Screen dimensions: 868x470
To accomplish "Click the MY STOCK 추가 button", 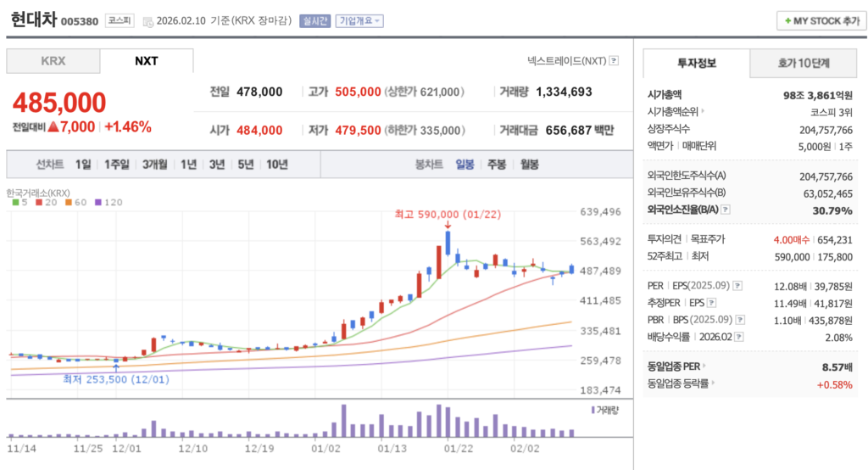I will coord(821,20).
